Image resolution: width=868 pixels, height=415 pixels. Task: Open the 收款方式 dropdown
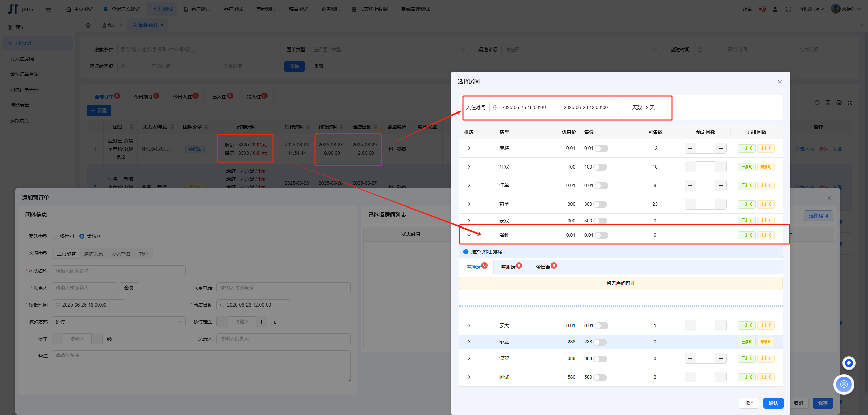[x=118, y=322]
